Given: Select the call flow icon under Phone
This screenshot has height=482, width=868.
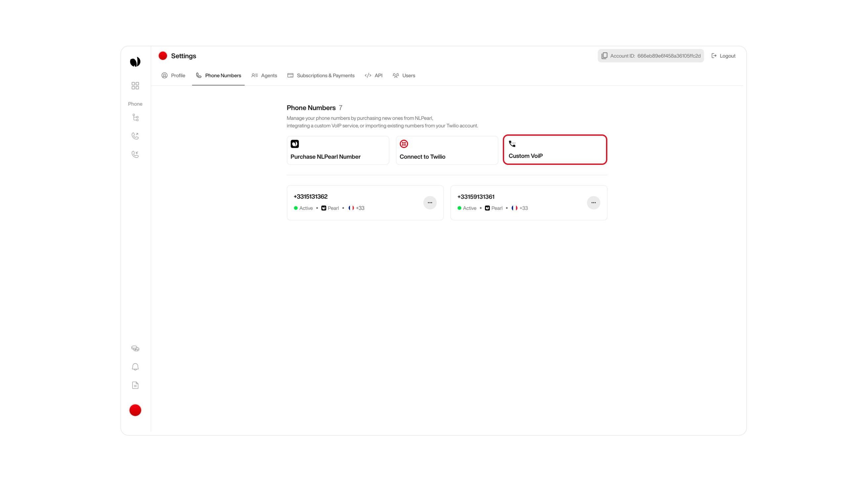Looking at the screenshot, I should (x=135, y=118).
